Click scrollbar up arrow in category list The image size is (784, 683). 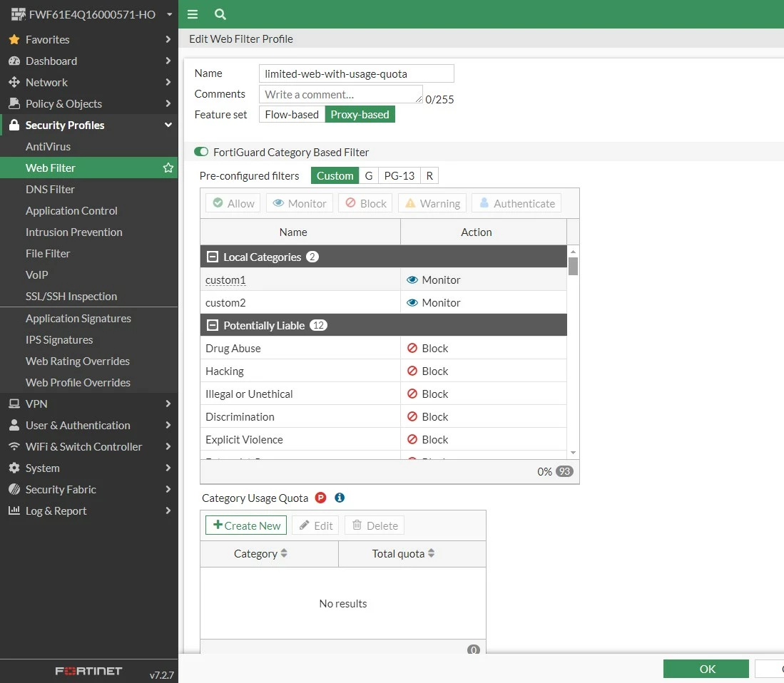[573, 252]
